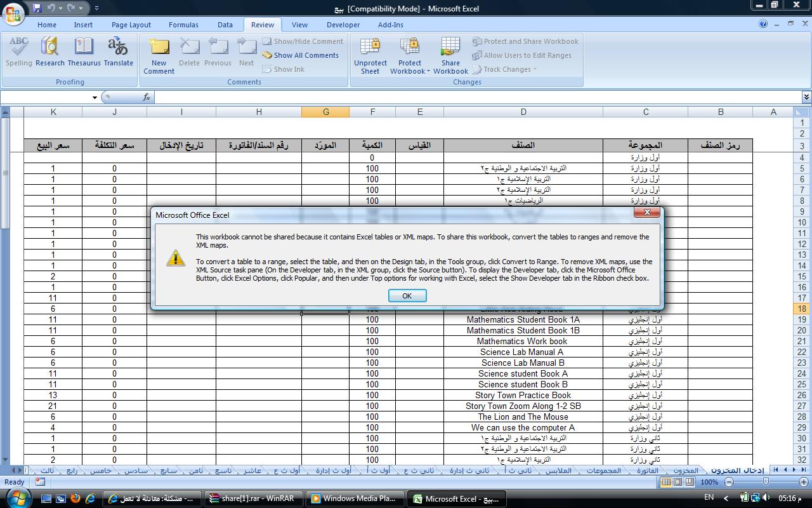Save workbook via Quick Access floppy icon
Image resolution: width=812 pixels, height=508 pixels.
point(37,8)
